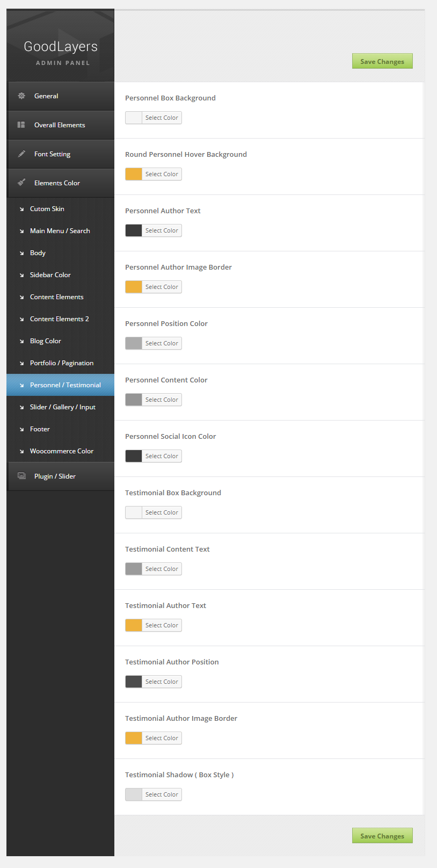Image resolution: width=437 pixels, height=868 pixels.
Task: Go to Slider / Gallery / Input section
Action: pyautogui.click(x=62, y=407)
